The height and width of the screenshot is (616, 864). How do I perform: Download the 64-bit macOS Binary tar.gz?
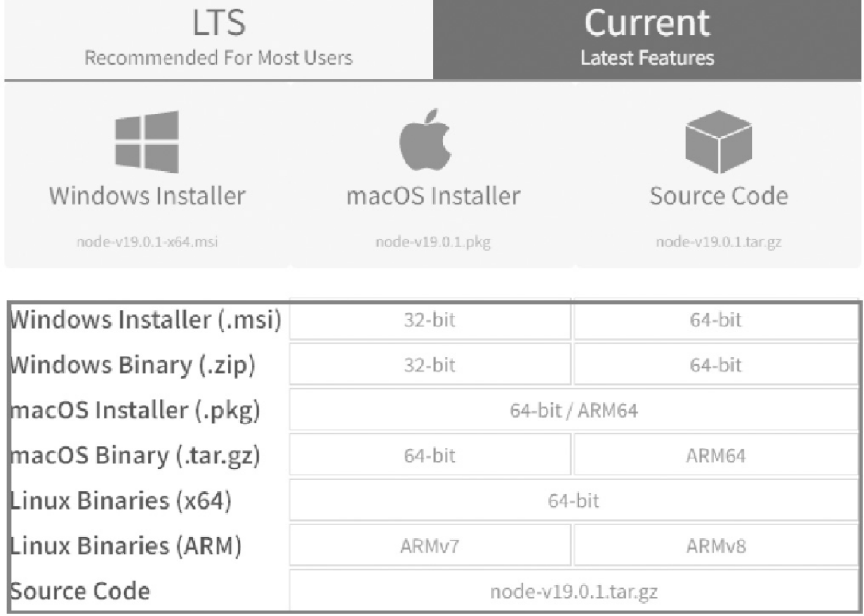click(x=430, y=456)
